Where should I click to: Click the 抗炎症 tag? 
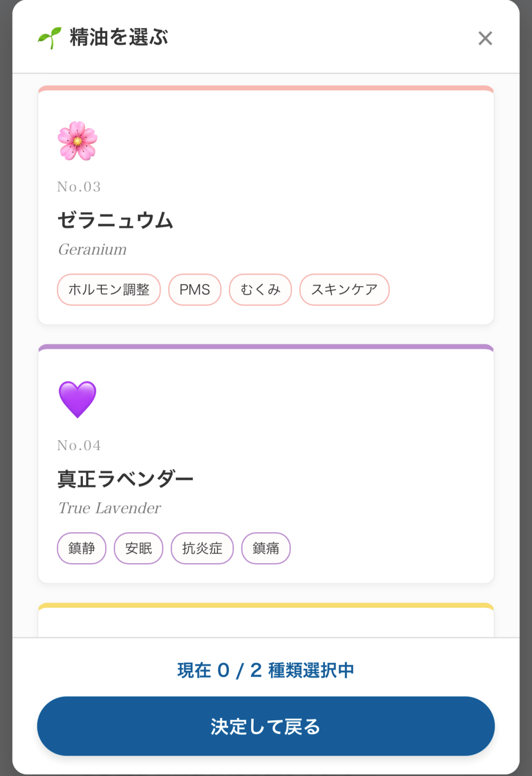[x=202, y=548]
